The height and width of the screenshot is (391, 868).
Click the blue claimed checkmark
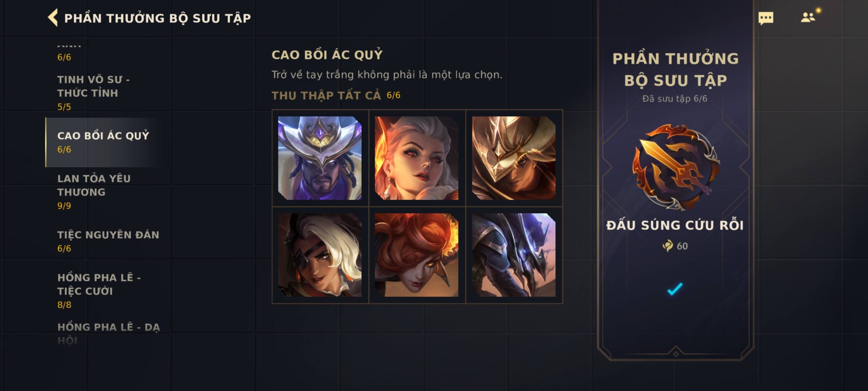(675, 289)
